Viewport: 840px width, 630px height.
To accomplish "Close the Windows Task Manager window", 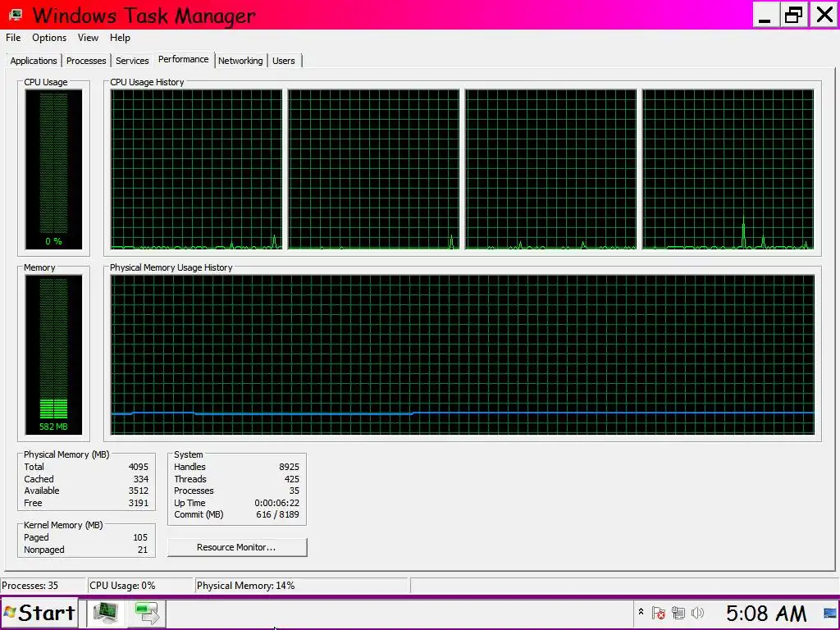I will pyautogui.click(x=824, y=15).
